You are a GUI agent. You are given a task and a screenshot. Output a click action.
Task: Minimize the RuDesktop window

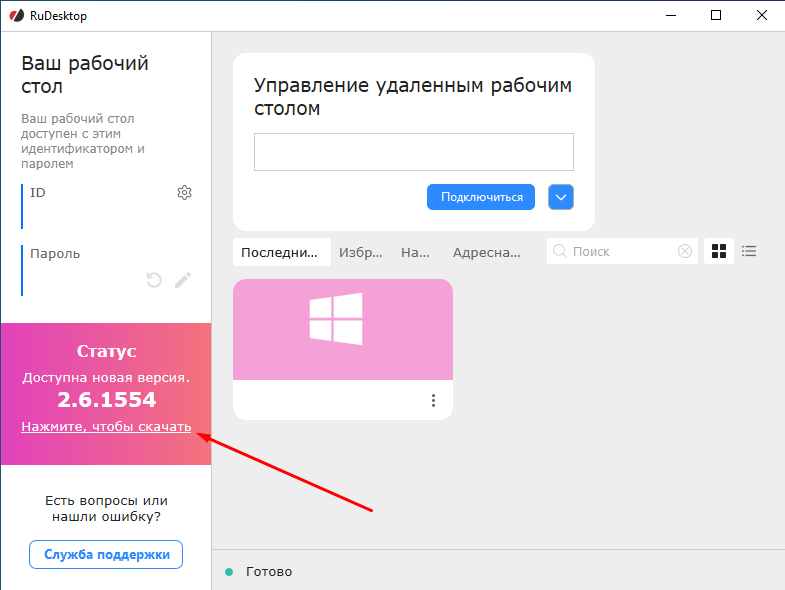pyautogui.click(x=669, y=15)
